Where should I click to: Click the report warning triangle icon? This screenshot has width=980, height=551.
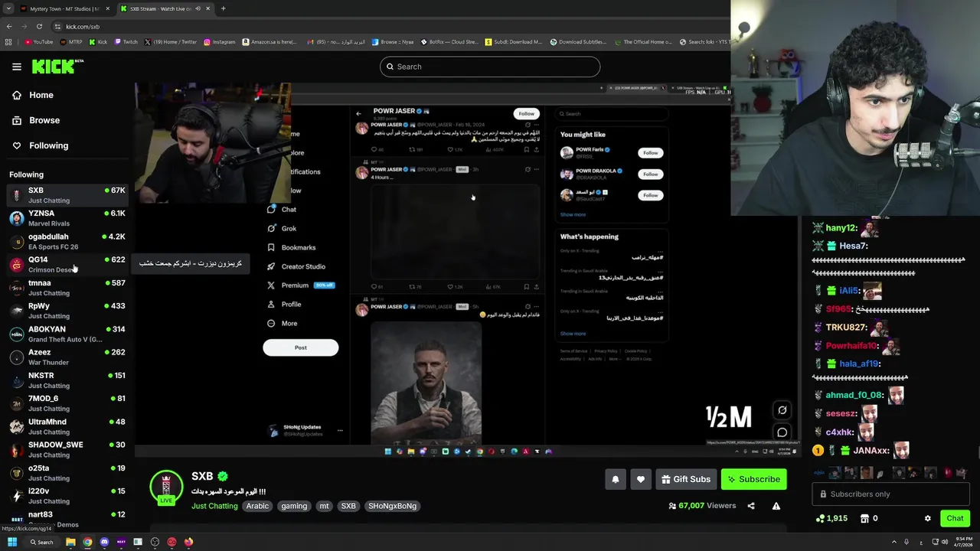[x=776, y=506]
